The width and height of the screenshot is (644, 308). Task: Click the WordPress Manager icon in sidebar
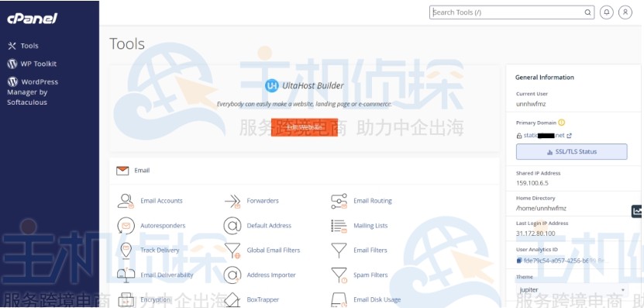(x=12, y=81)
